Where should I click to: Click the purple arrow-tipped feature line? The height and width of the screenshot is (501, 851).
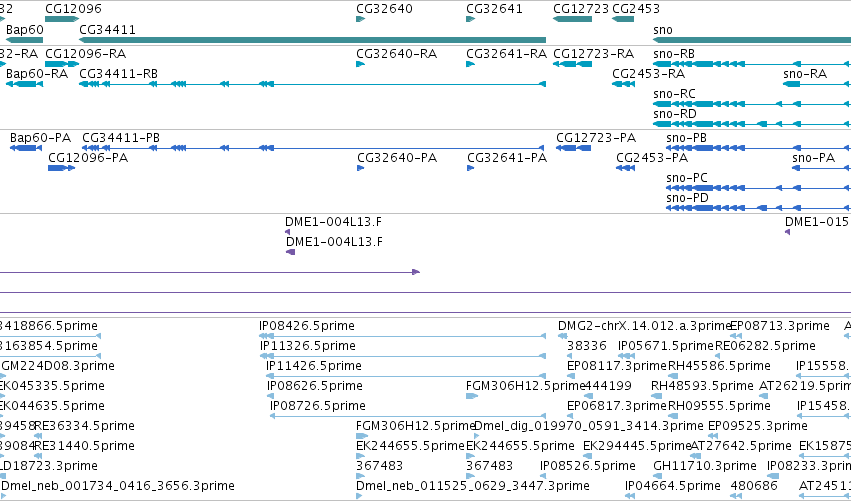click(209, 272)
